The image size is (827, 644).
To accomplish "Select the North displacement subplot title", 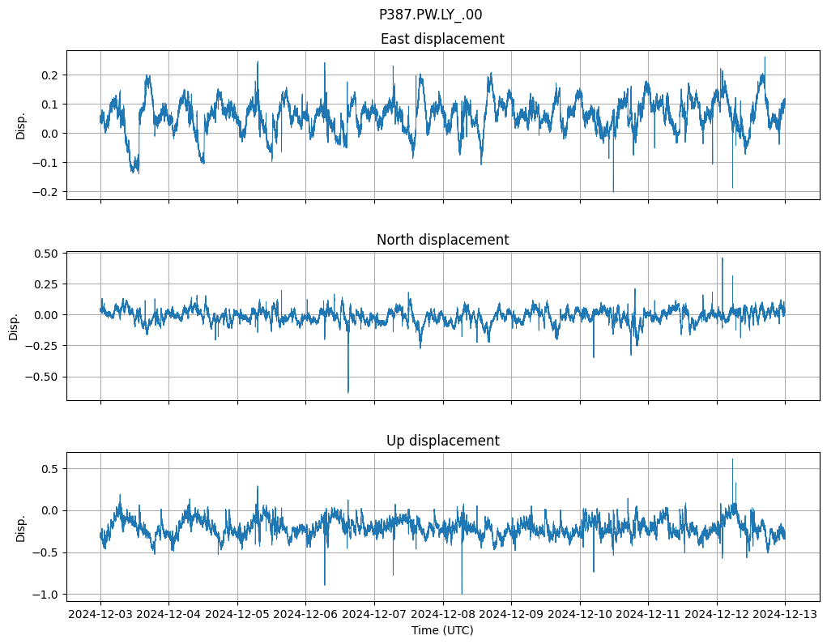I will [441, 240].
